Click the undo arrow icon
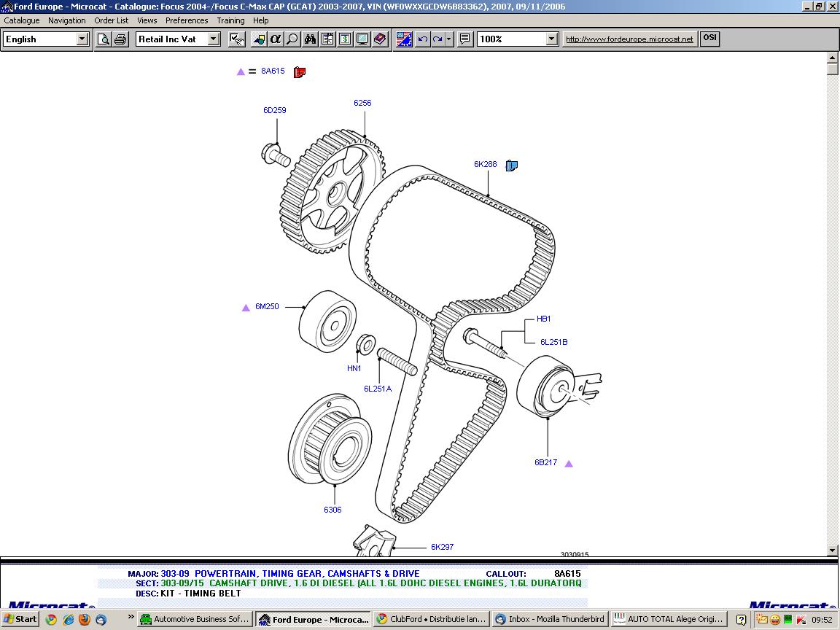This screenshot has width=840, height=630. (422, 39)
